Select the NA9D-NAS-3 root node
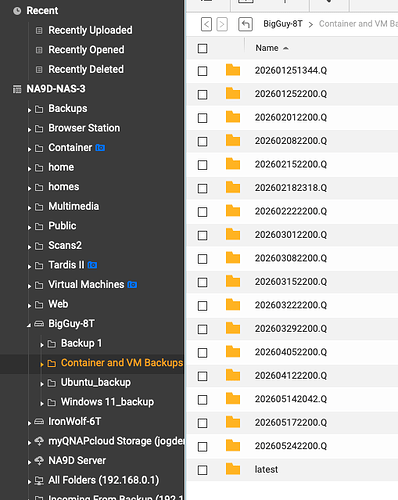The width and height of the screenshot is (398, 500). [56, 89]
